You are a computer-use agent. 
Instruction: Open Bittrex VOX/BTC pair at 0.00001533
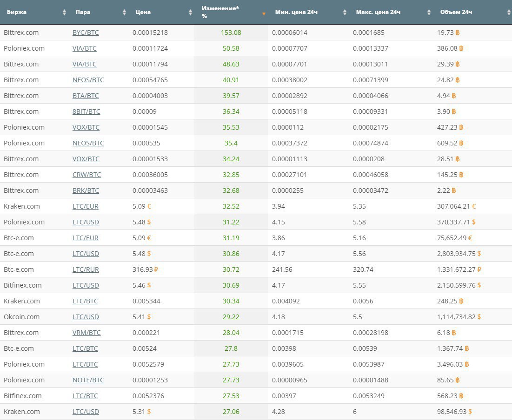pos(86,159)
